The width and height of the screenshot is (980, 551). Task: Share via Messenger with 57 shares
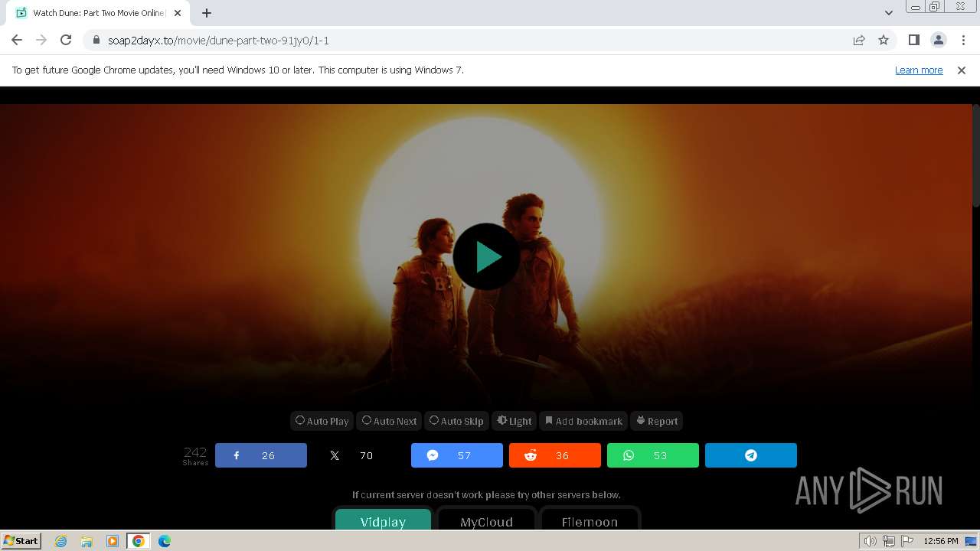click(x=457, y=455)
